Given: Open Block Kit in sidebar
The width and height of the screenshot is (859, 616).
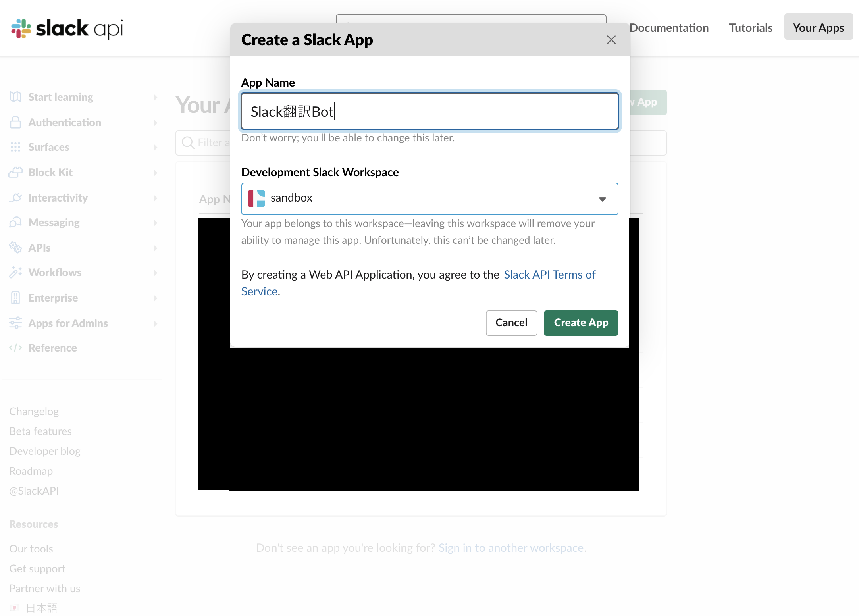Looking at the screenshot, I should coord(50,172).
